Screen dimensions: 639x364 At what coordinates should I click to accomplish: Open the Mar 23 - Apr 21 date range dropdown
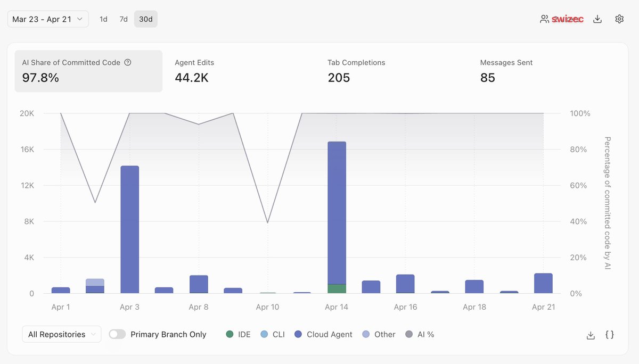pos(48,19)
